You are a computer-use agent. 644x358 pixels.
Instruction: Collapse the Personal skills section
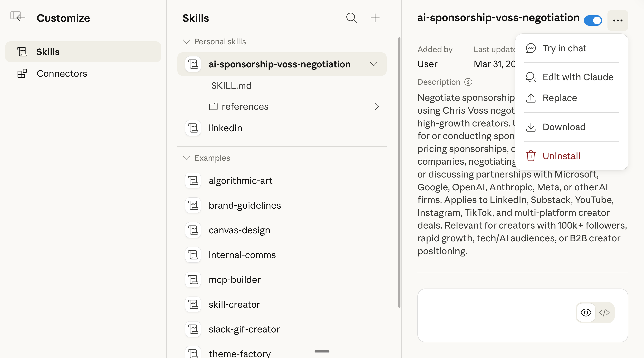click(x=187, y=42)
